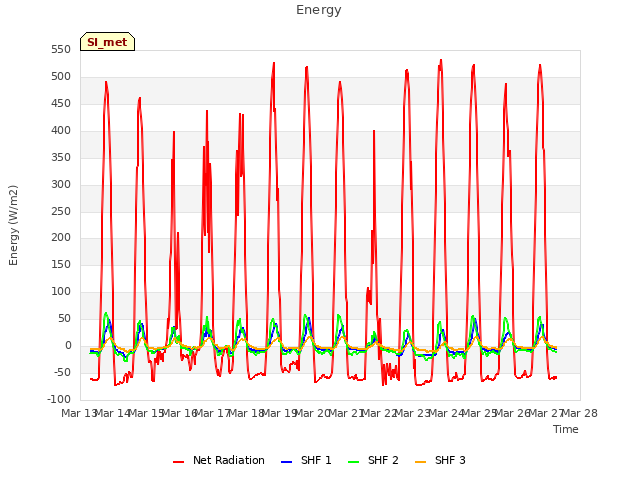Click the 550 y-axis tick value

(61, 50)
